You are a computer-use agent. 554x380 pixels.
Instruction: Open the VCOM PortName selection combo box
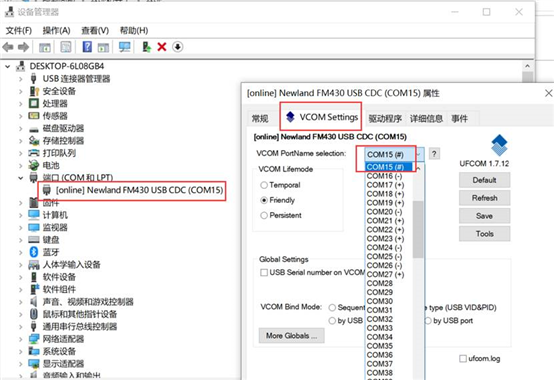(x=395, y=154)
